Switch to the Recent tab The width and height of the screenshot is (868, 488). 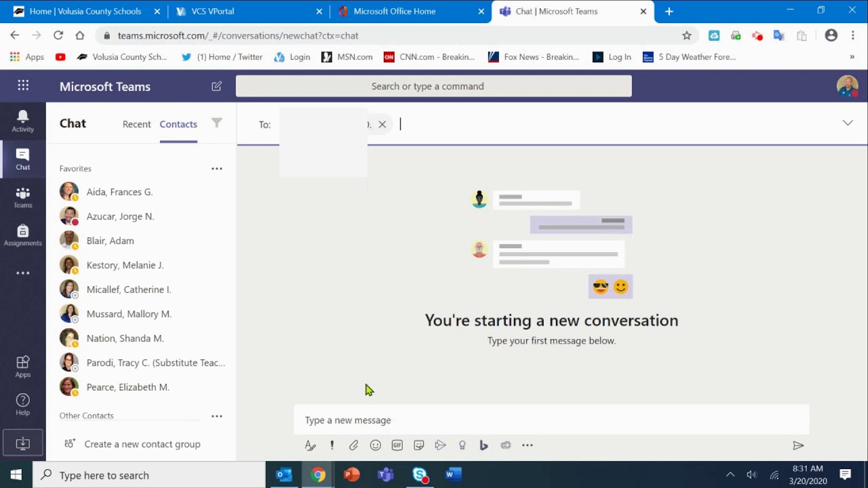136,124
